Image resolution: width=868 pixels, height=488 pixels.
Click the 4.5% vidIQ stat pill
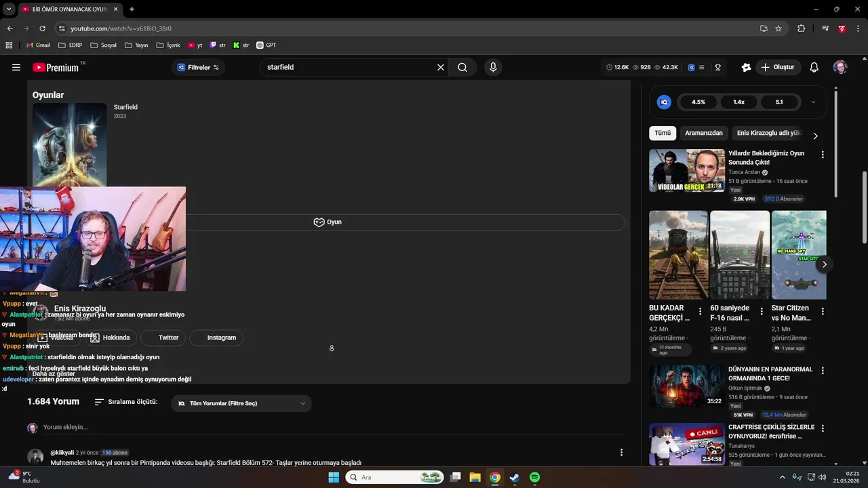tap(698, 102)
